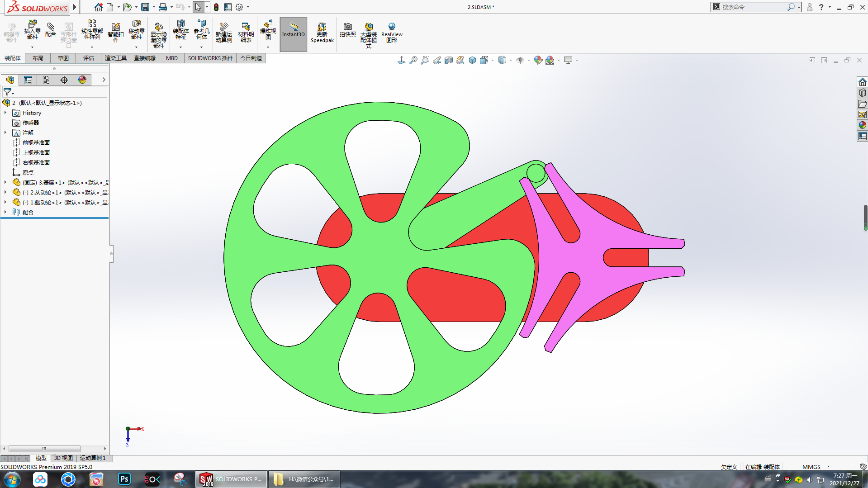Open Linear Component Pattern tool
Screen dimensions: 868x488
coord(92,31)
